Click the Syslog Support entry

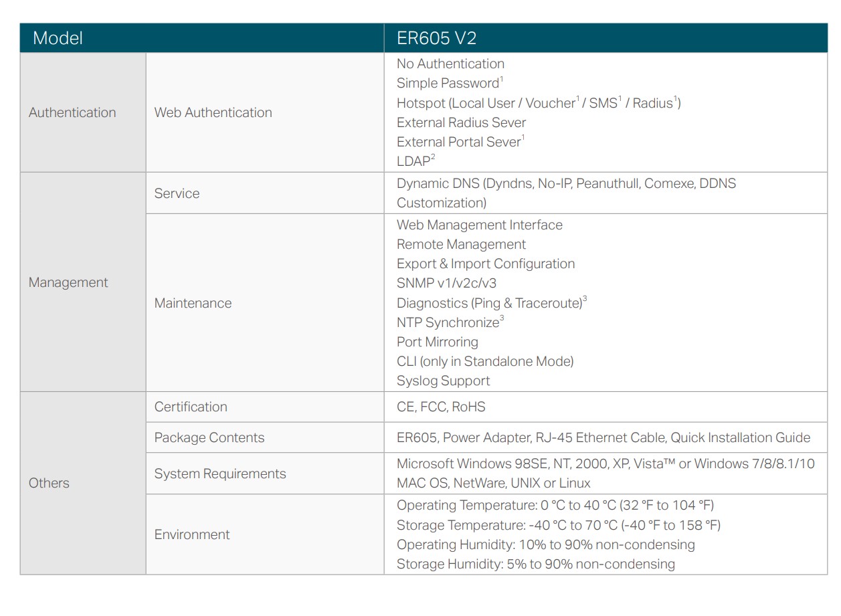tap(443, 381)
